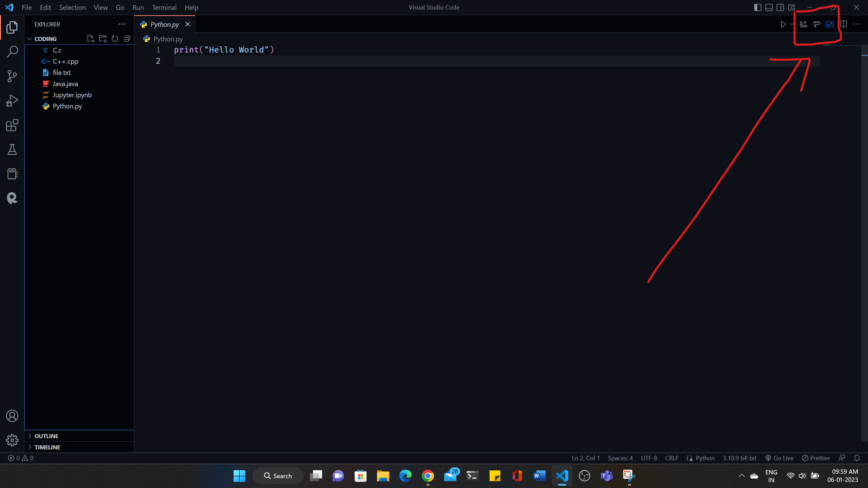Open the Terminal menu
Viewport: 868px width, 488px height.
pyautogui.click(x=164, y=7)
